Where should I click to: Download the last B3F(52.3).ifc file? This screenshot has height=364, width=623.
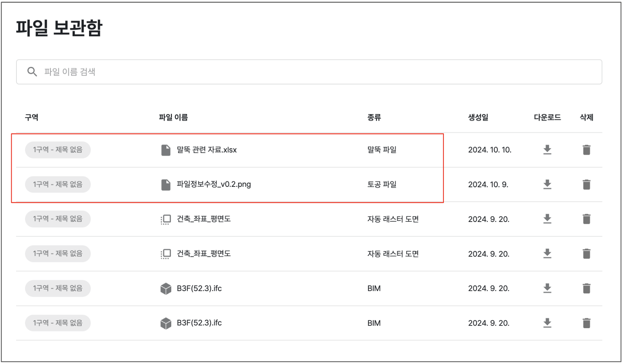pos(547,323)
